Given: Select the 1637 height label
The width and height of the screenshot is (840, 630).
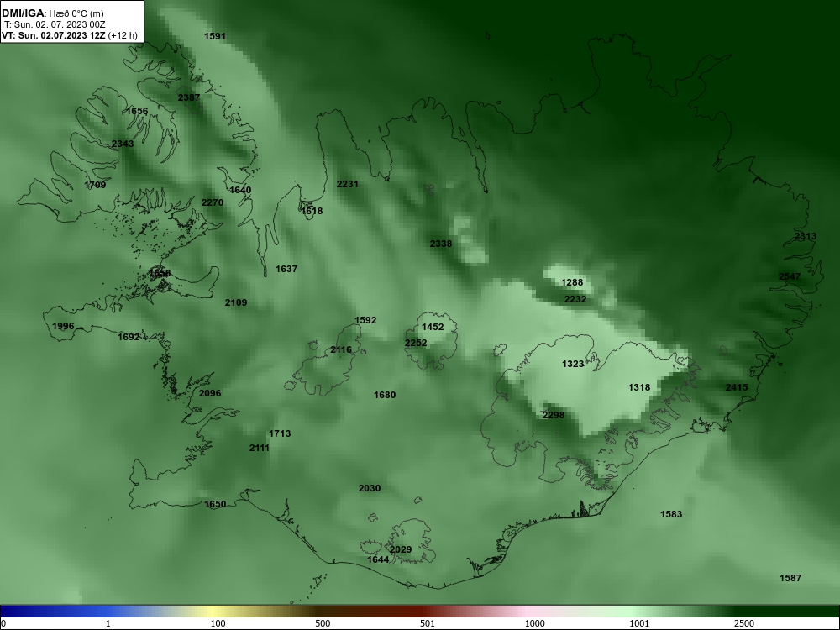Looking at the screenshot, I should [x=286, y=269].
